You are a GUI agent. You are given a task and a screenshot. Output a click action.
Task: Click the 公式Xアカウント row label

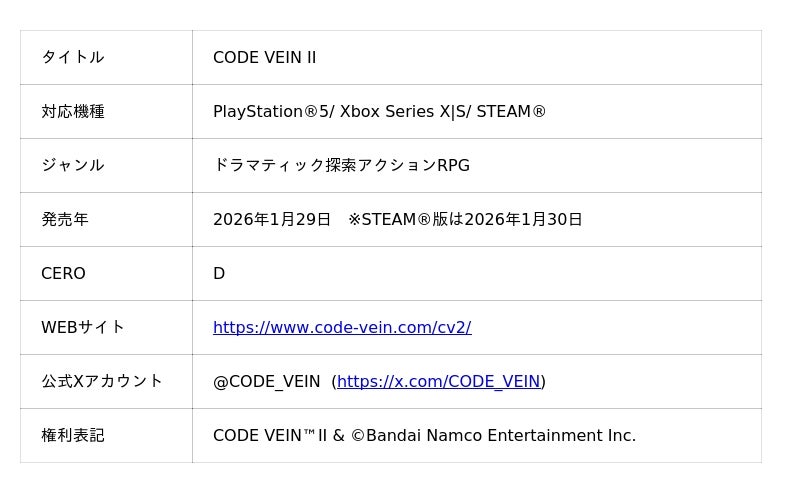[x=102, y=382]
